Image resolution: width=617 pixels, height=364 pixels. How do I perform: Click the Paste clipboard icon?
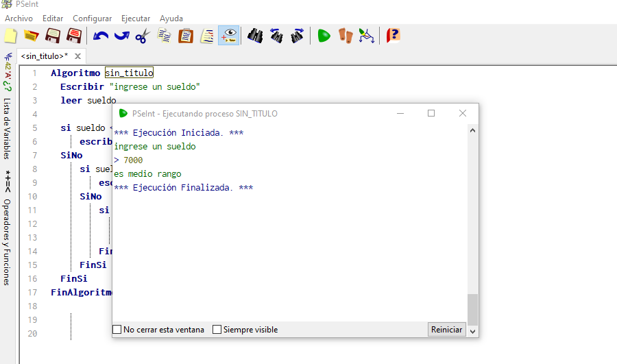(185, 36)
